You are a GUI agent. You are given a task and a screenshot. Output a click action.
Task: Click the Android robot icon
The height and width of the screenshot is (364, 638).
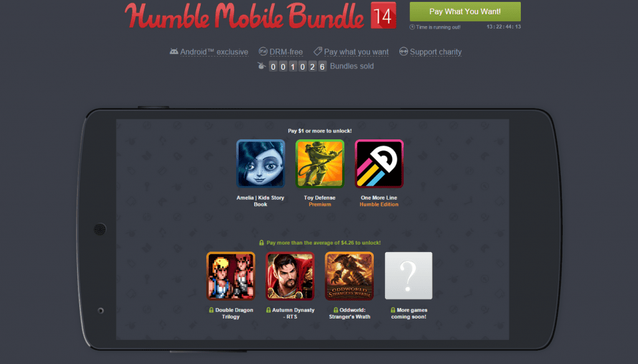pos(174,52)
